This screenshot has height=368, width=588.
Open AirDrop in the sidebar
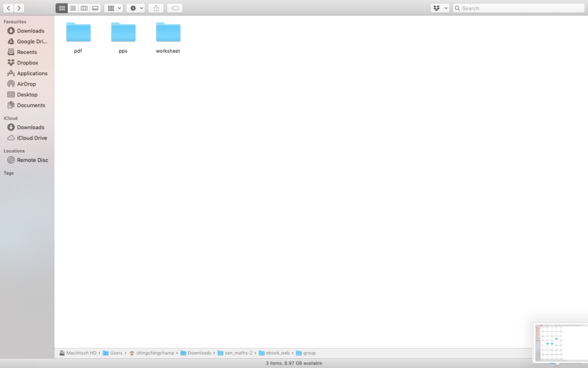pyautogui.click(x=27, y=84)
